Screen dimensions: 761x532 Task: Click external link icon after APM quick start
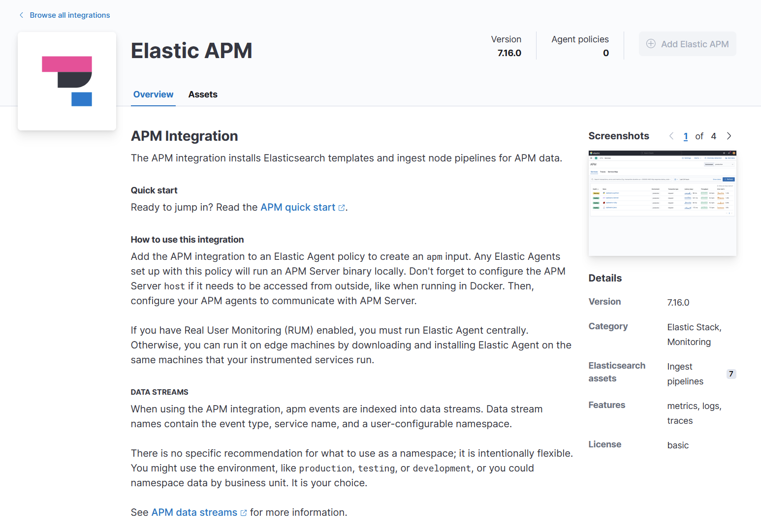[x=342, y=208]
